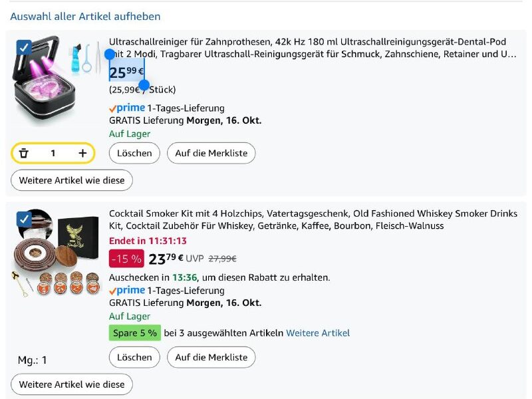Click the lower text selection handle
This screenshot has width=532, height=399.
point(144,85)
